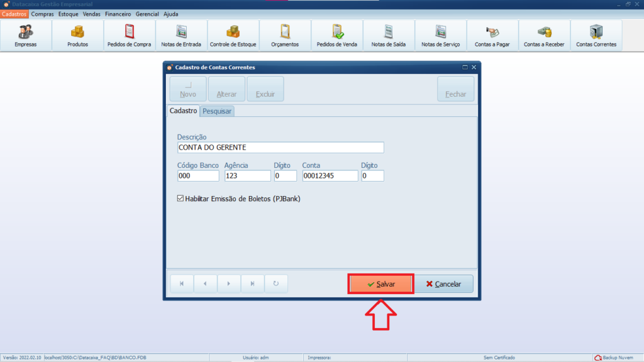This screenshot has height=362, width=644.
Task: Click Usuário: adm in status bar
Action: tap(255, 358)
